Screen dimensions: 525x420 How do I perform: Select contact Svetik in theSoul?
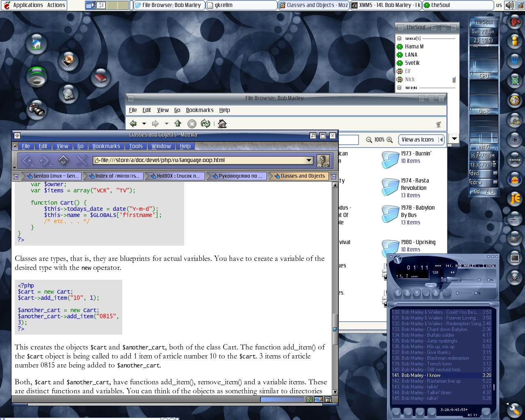coord(412,63)
